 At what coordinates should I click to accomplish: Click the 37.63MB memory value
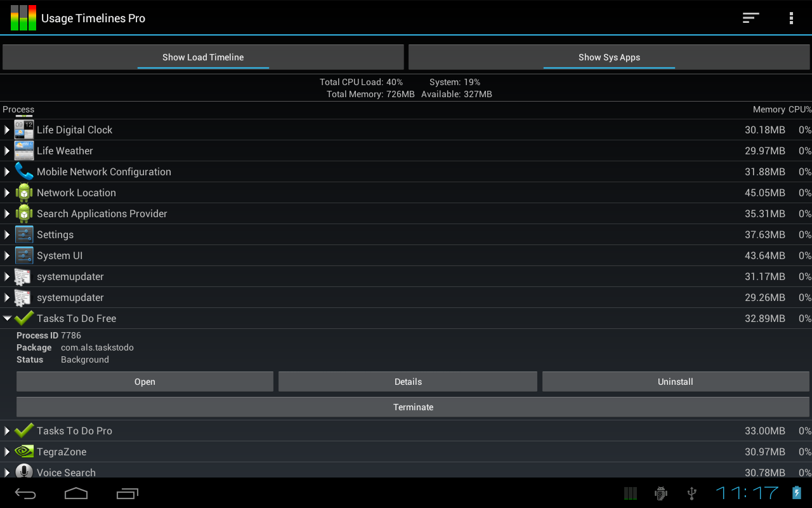coord(765,234)
